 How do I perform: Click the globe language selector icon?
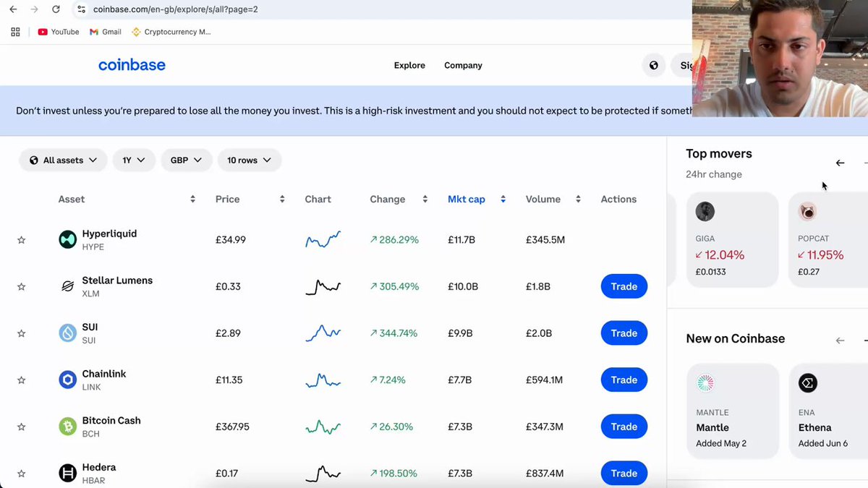(654, 65)
